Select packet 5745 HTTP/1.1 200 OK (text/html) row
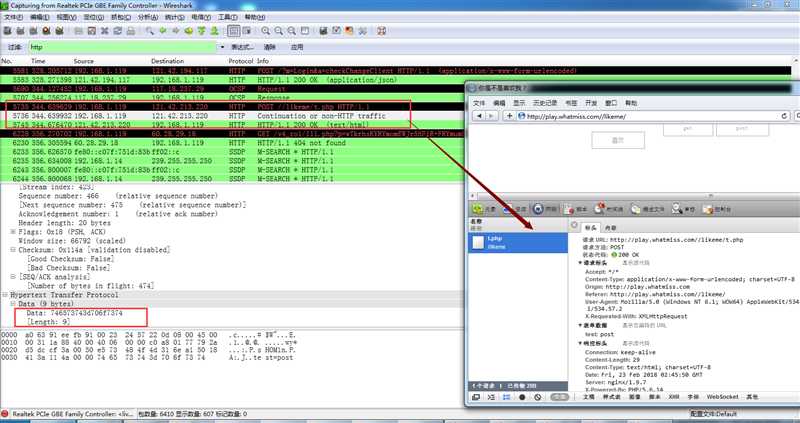Image resolution: width=800 pixels, height=423 pixels. 233,125
